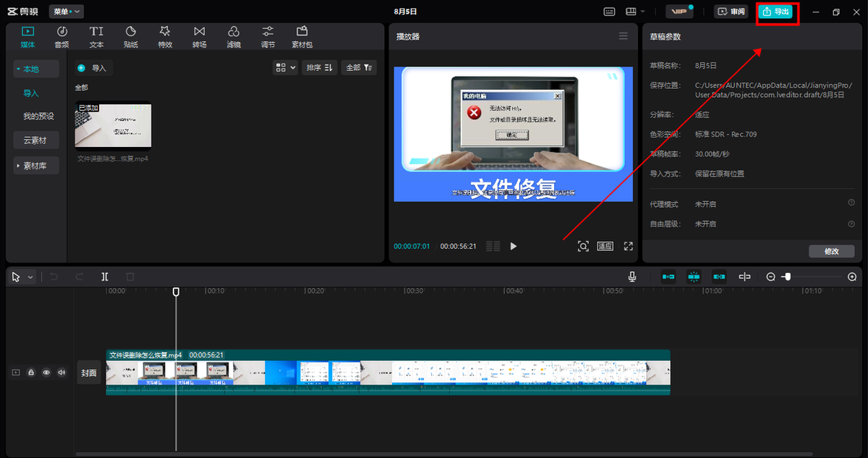Click the split clip tool in timeline toolbar
Screen dimensions: 868x458
point(105,276)
